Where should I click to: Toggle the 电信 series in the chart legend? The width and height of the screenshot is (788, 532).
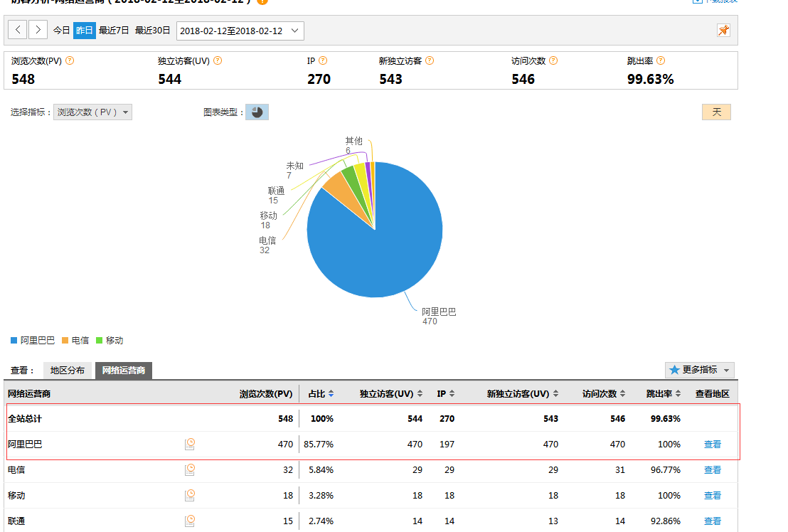pos(75,341)
